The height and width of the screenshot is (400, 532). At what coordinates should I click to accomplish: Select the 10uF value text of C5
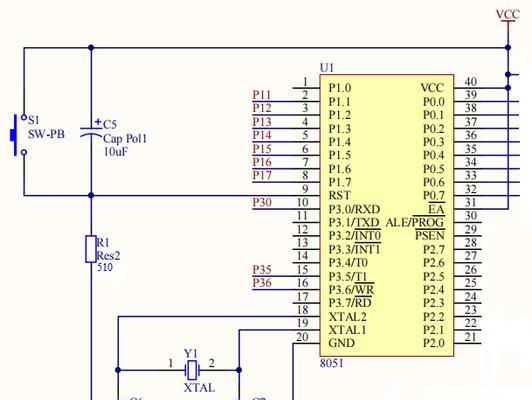click(116, 152)
